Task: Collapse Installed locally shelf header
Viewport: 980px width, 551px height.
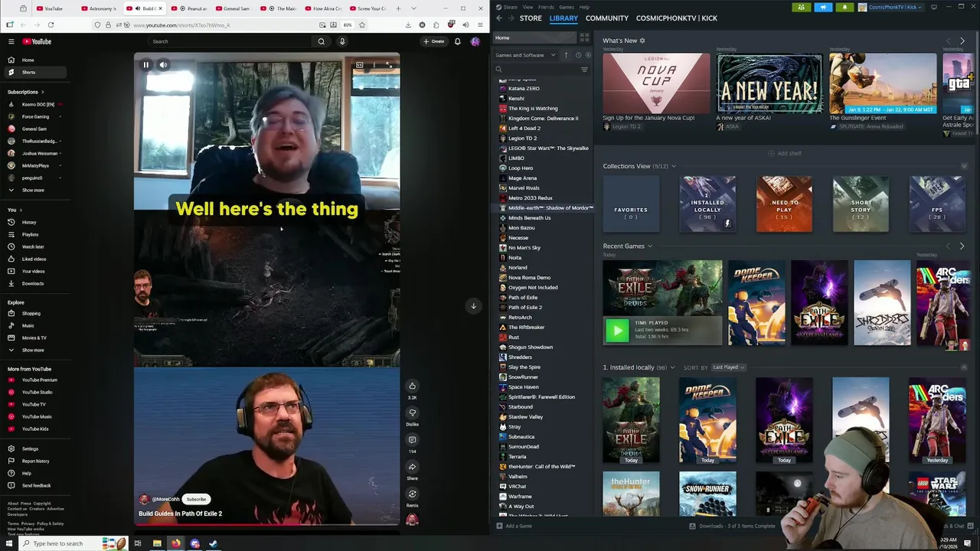Action: point(672,367)
